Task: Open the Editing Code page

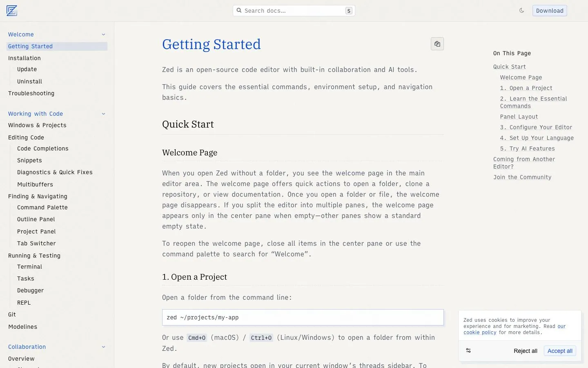Action: coord(26,137)
